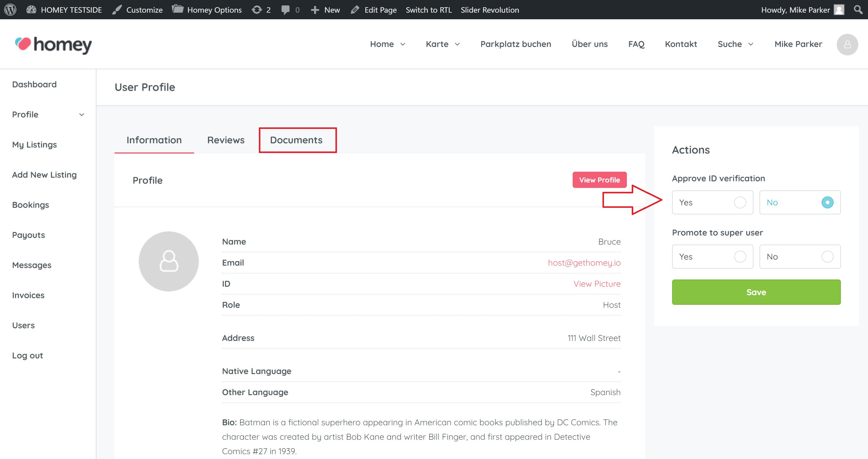Click the updates refresh icon
868x459 pixels.
[x=257, y=10]
